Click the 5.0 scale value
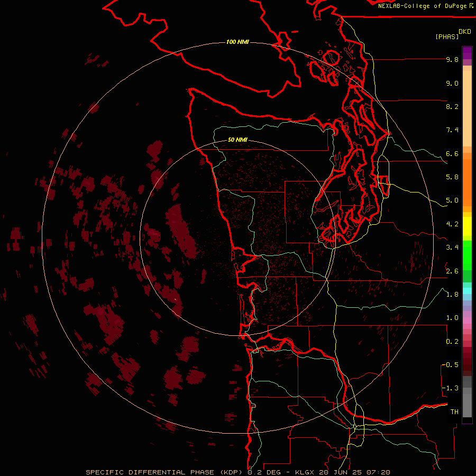 452,200
